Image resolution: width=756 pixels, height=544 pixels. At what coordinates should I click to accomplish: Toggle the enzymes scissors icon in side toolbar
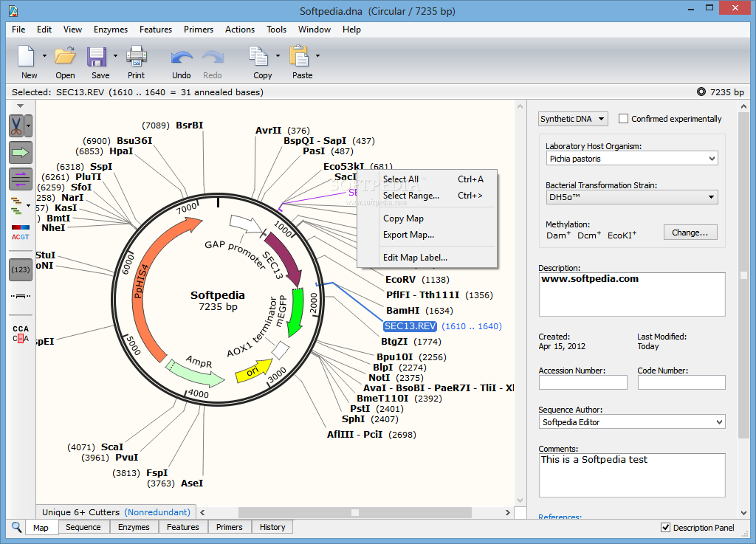coord(16,126)
